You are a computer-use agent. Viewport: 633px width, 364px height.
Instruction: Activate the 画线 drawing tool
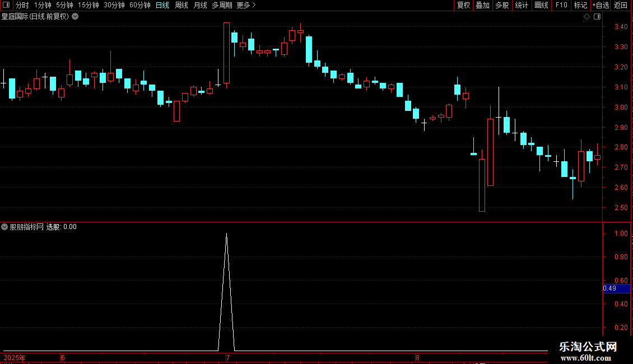click(x=541, y=5)
